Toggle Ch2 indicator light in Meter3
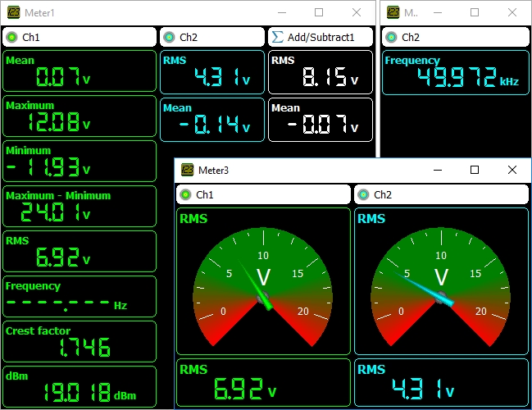 (363, 194)
